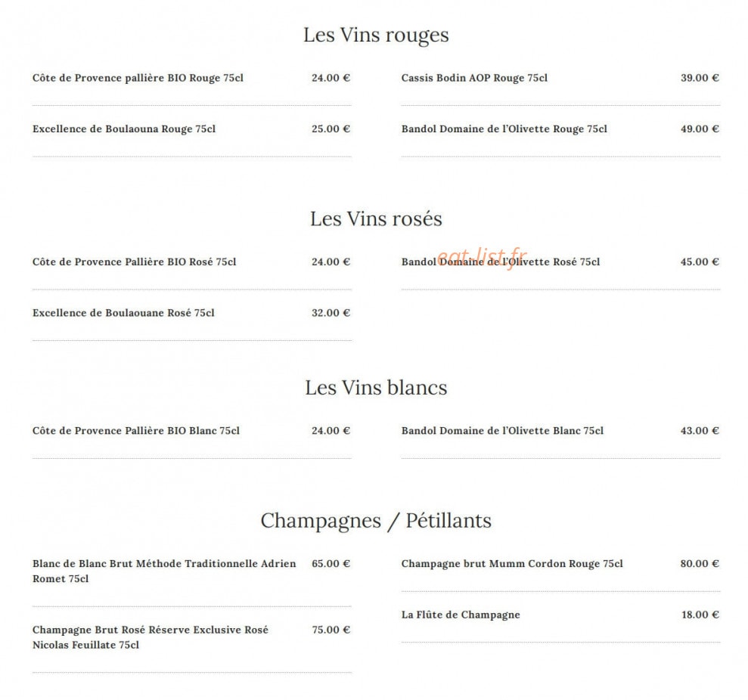Select Côte de Provence pallière BIO Rouge 75cl
Image resolution: width=748 pixels, height=700 pixels.
[138, 78]
